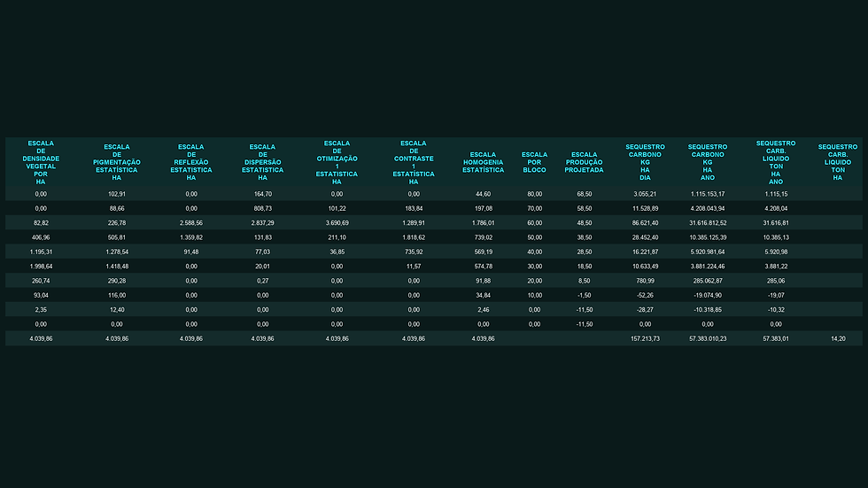868x488 pixels.
Task: Select the homogeneity value 44,60
Action: [x=484, y=194]
